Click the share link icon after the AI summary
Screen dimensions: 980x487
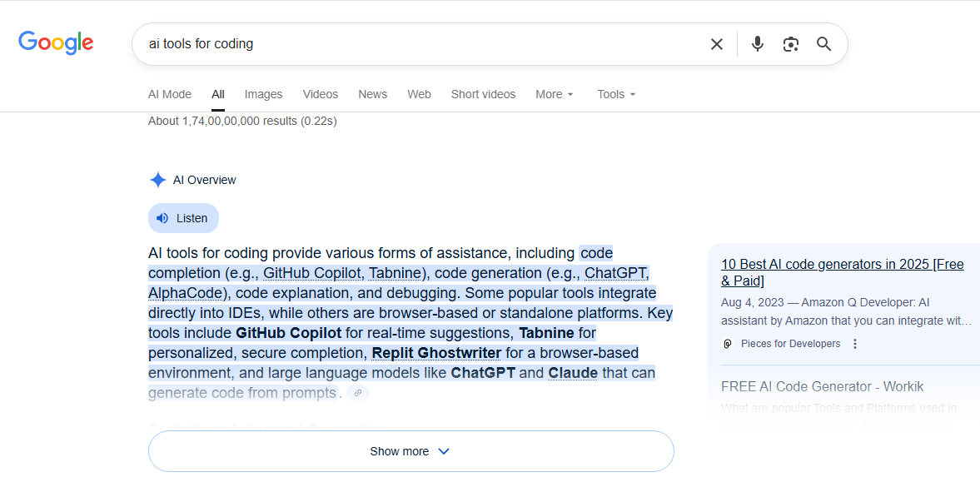click(358, 392)
